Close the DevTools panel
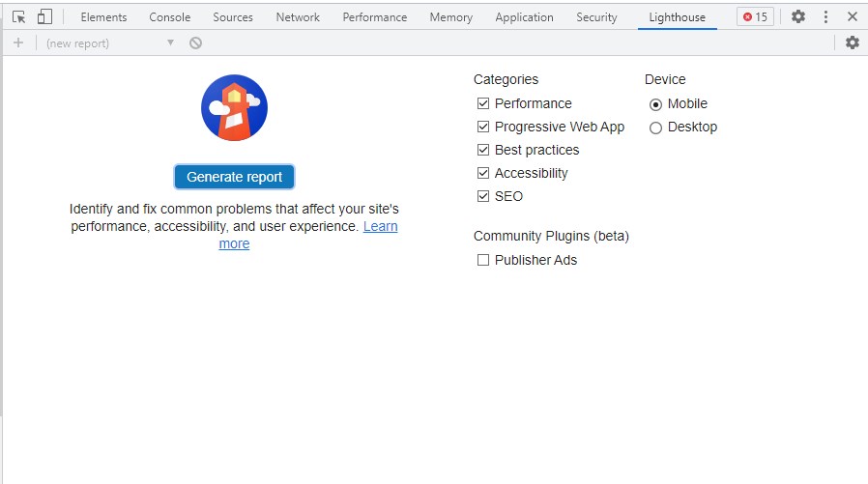Image resolution: width=868 pixels, height=484 pixels. coord(852,16)
